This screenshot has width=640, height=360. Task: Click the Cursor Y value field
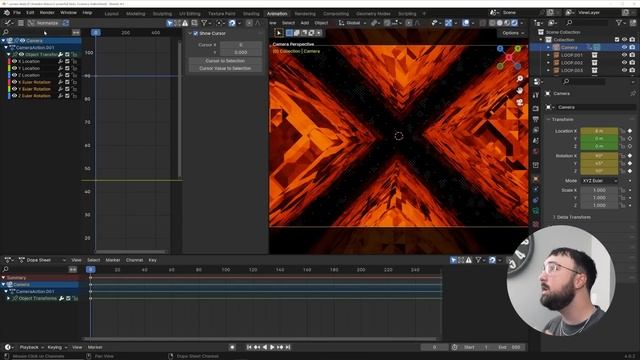coord(240,52)
